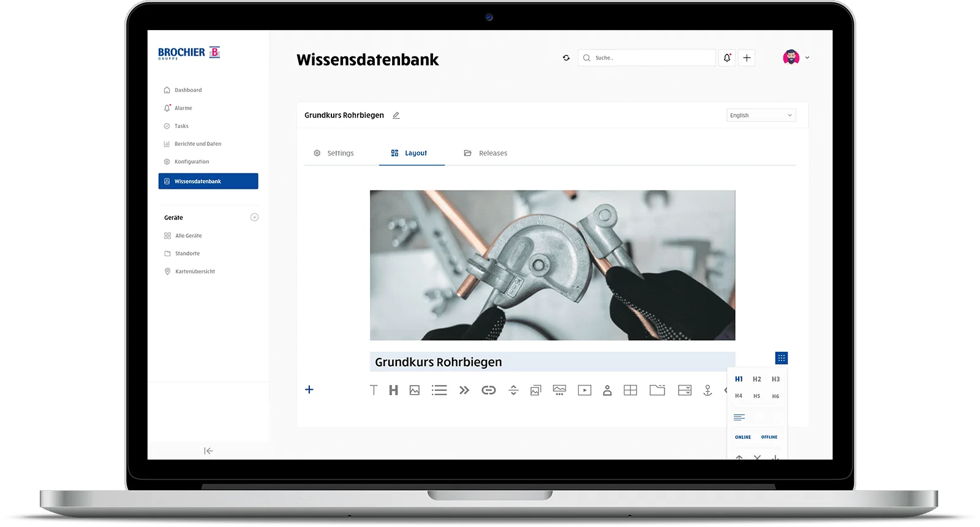Screen dimensions: 980x527
Task: Insert a text block with the T icon
Action: pos(374,390)
